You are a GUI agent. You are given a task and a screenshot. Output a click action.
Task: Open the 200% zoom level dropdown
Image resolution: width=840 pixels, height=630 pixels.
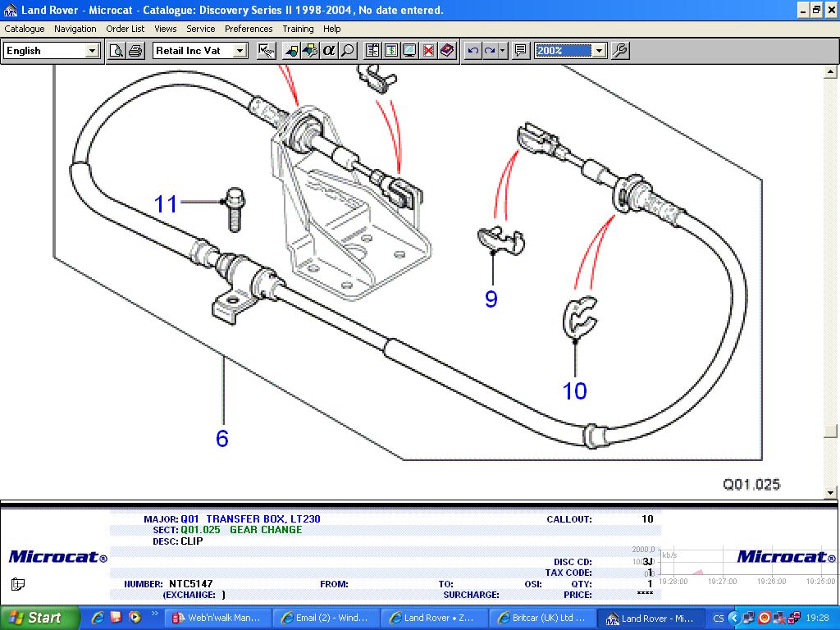(599, 51)
